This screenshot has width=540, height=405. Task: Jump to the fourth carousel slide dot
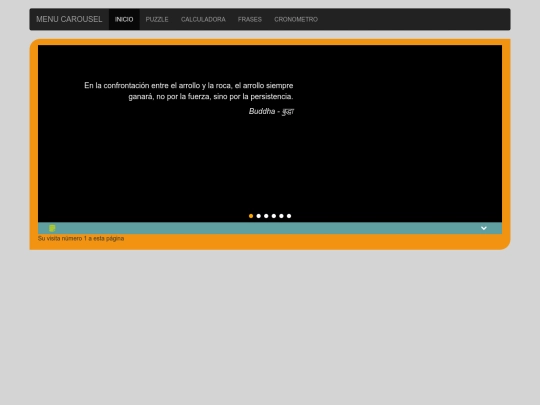[274, 216]
